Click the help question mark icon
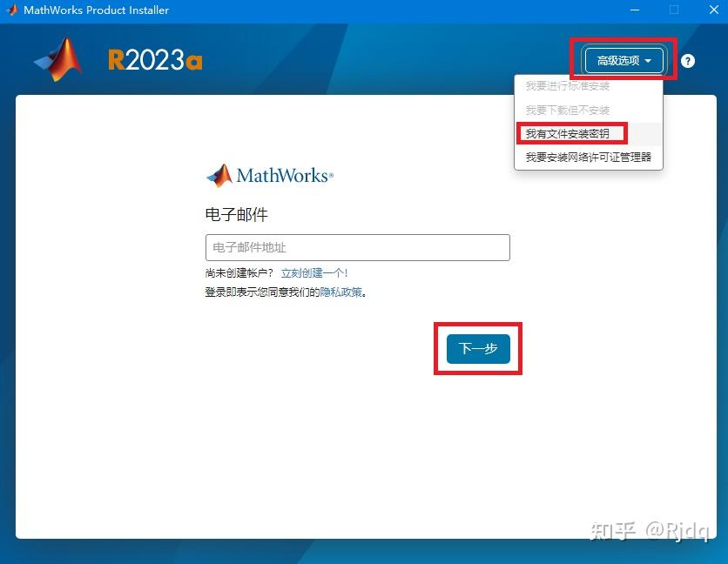 pyautogui.click(x=687, y=60)
